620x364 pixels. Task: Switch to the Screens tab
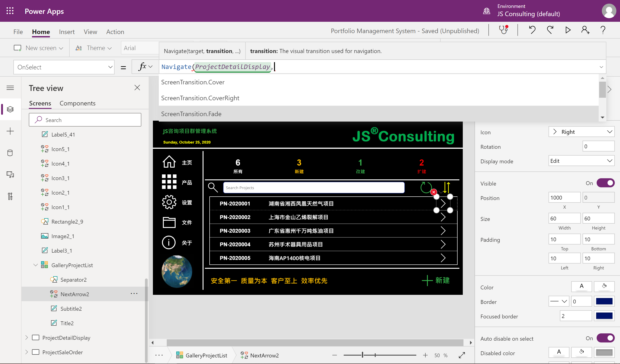click(40, 103)
